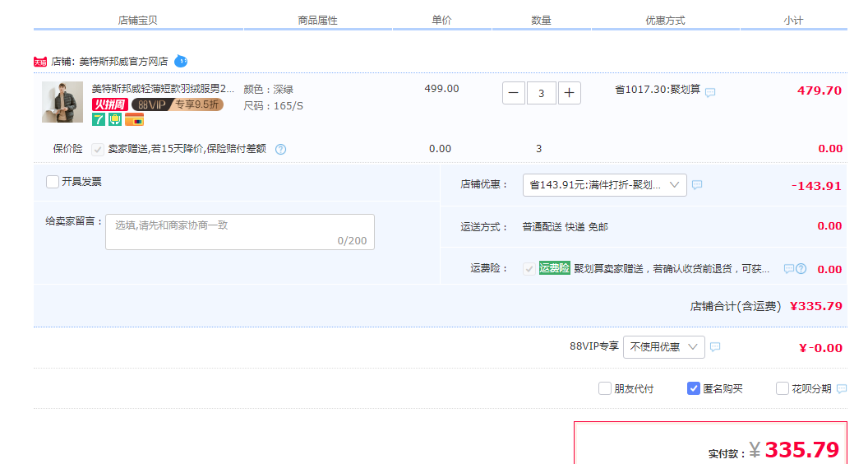Screen dimensions: 868x464
Task: Open comment icon next to 聚划算 discount
Action: pos(710,93)
